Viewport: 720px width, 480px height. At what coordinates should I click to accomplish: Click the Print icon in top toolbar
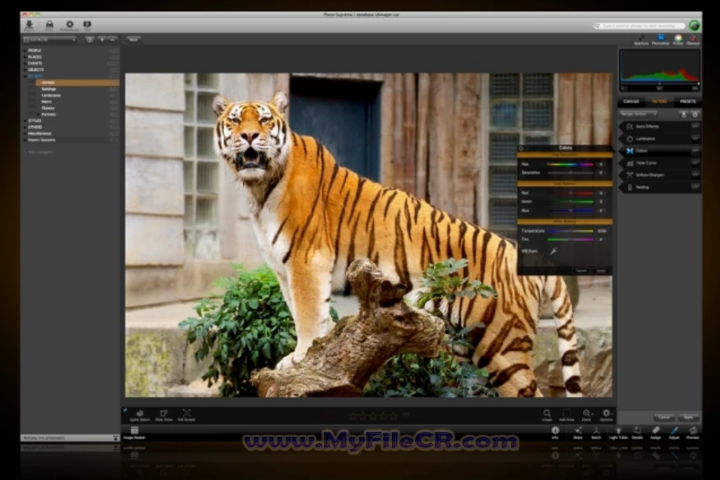pos(49,24)
